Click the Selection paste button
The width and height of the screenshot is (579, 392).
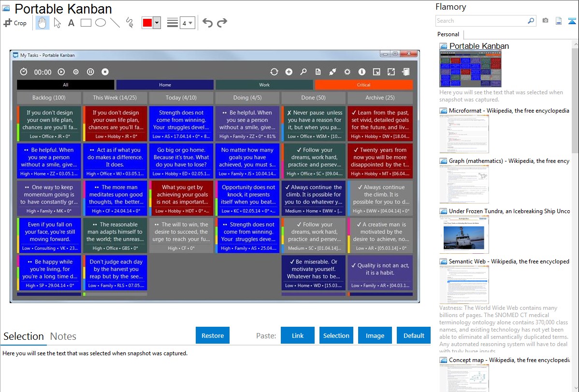[336, 335]
